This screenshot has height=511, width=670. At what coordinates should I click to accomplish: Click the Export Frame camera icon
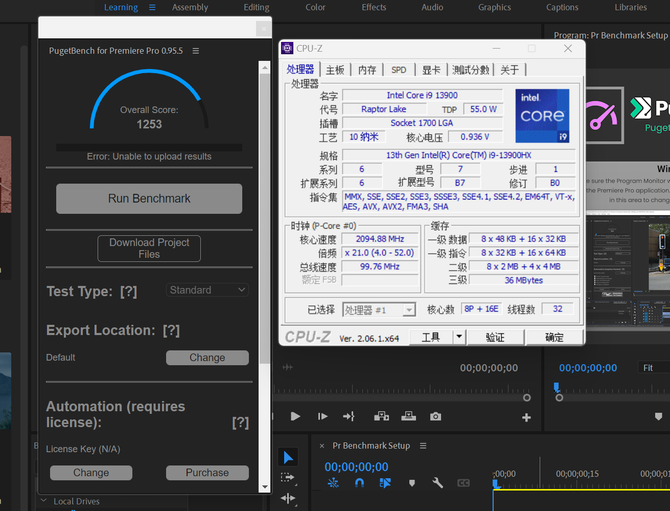(x=435, y=416)
